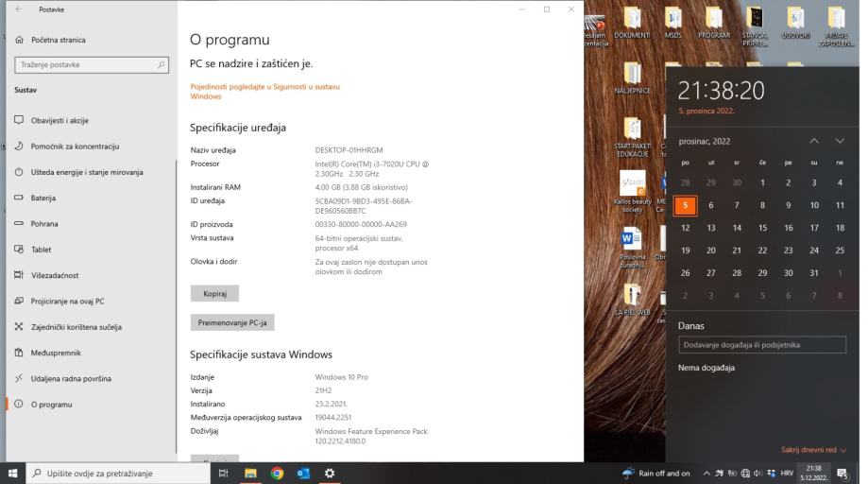868x484 pixels.
Task: Open the MSDS desktop folder
Action: click(673, 24)
